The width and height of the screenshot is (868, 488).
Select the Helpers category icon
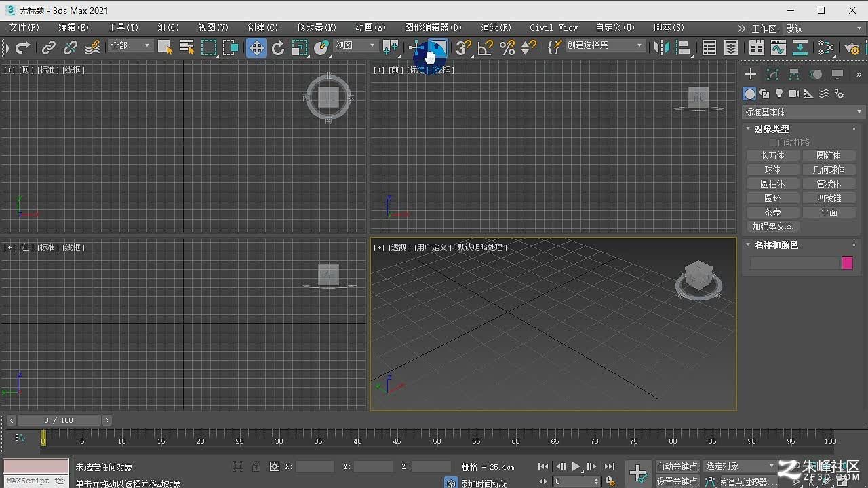point(809,94)
